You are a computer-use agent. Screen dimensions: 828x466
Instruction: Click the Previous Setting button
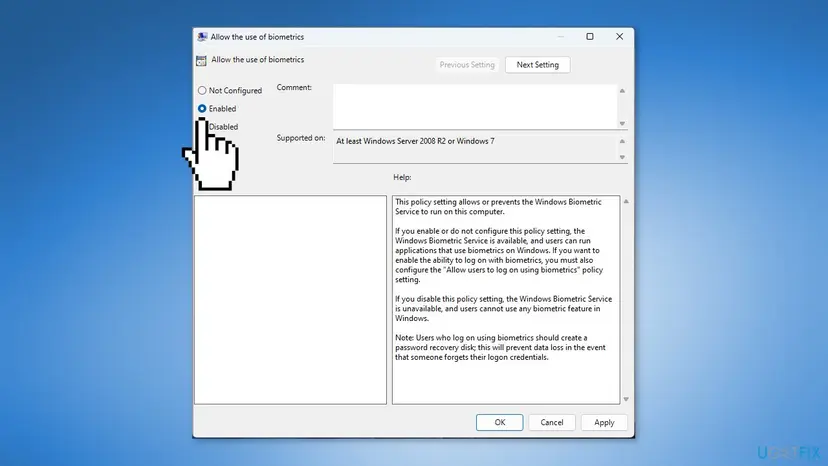(x=467, y=65)
